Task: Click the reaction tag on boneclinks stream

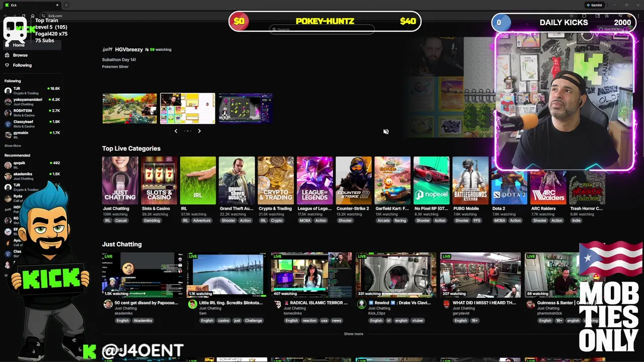Action: click(309, 321)
